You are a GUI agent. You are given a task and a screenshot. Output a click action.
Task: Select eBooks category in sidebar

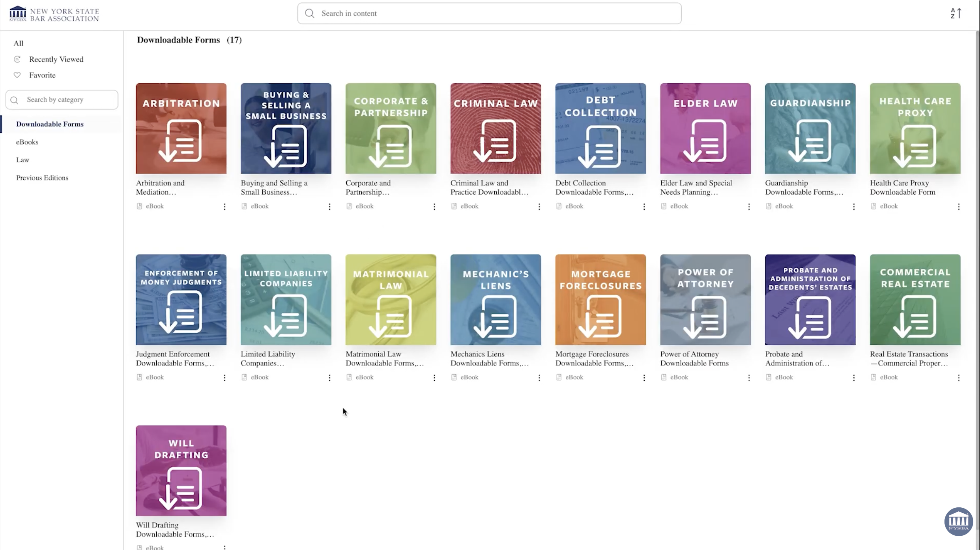27,142
